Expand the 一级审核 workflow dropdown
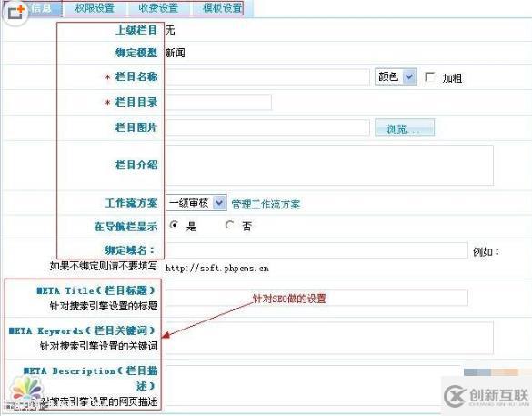The width and height of the screenshot is (532, 416). 196,203
